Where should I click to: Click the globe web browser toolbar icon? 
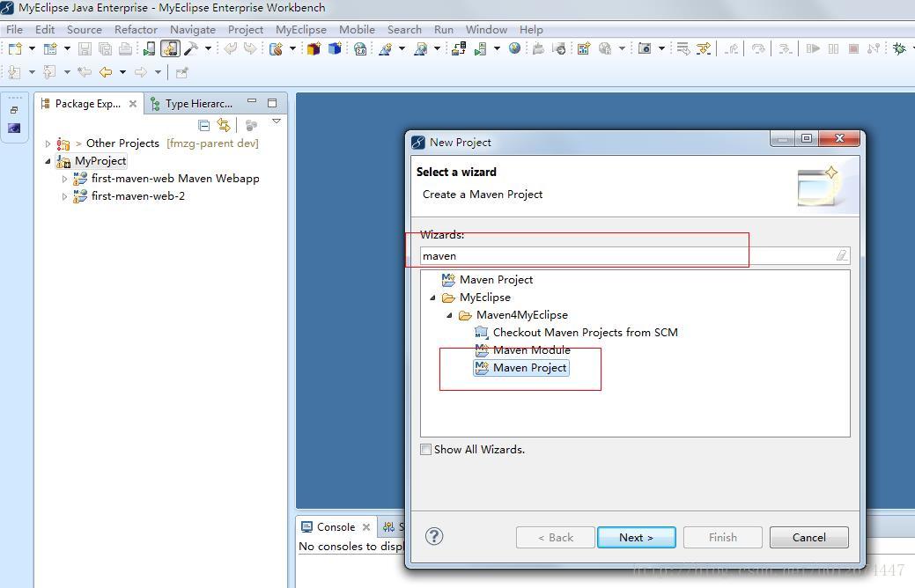514,48
